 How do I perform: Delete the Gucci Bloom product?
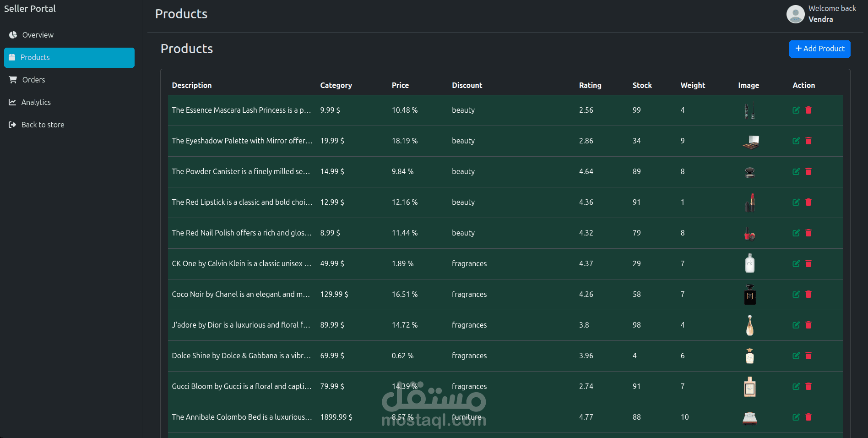[808, 386]
